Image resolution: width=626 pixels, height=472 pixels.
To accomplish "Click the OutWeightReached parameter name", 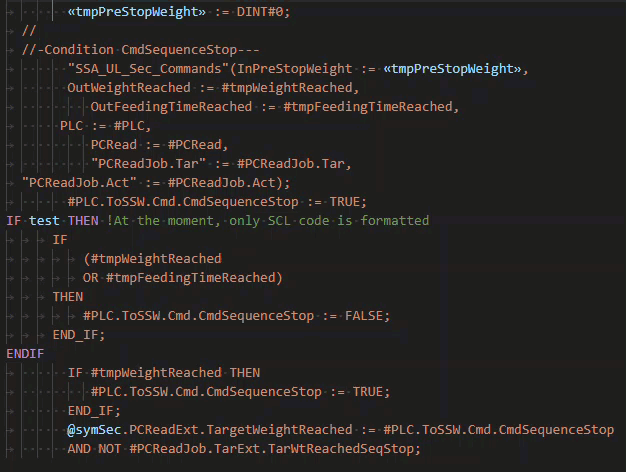I will (125, 87).
